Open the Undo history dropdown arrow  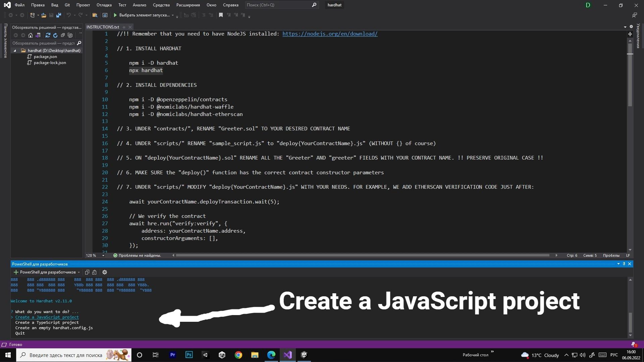pos(74,15)
